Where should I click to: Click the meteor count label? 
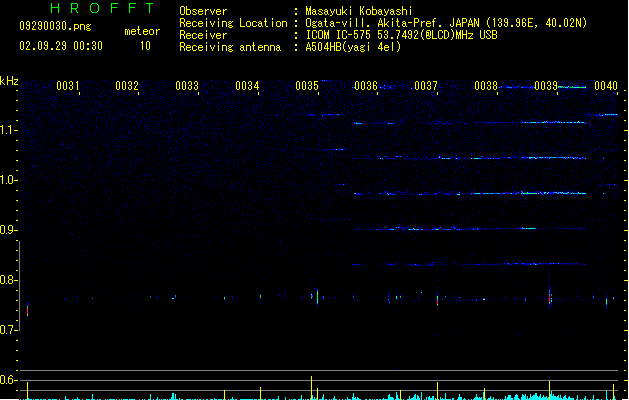tap(142, 31)
